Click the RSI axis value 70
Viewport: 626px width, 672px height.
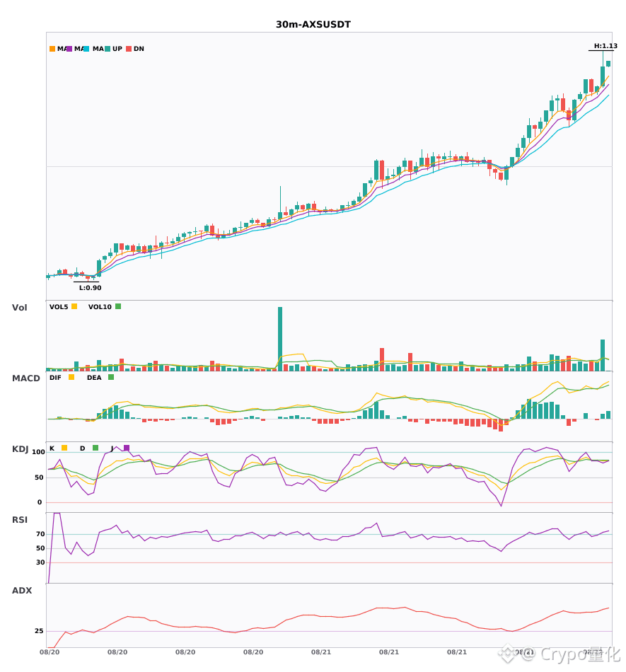coord(40,534)
